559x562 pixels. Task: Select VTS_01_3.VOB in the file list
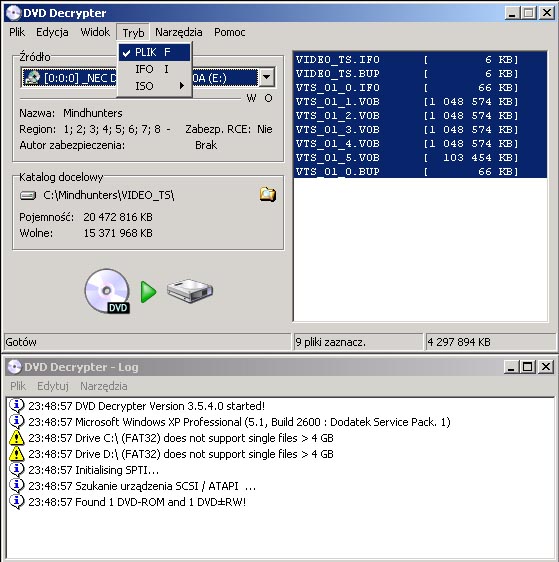coord(420,129)
